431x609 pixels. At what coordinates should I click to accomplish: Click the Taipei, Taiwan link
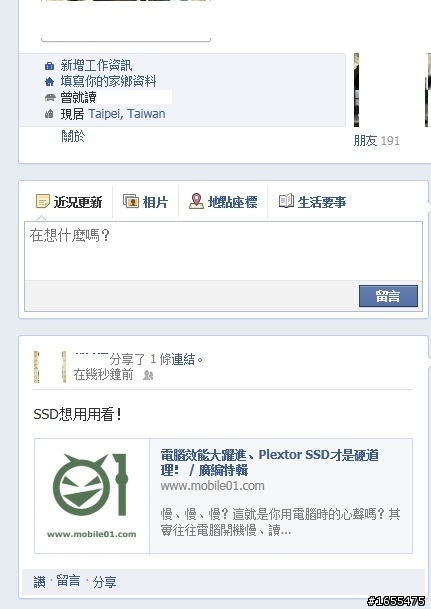[x=127, y=114]
